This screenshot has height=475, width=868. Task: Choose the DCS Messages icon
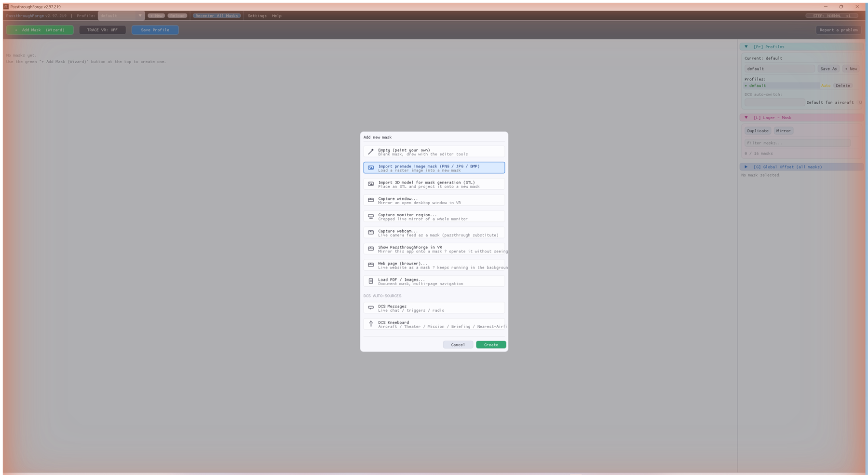point(370,308)
